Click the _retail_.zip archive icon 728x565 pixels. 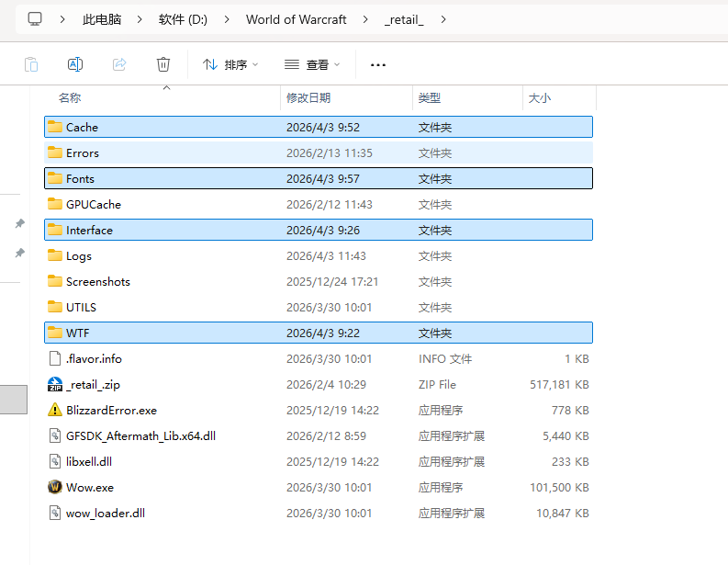click(x=55, y=384)
